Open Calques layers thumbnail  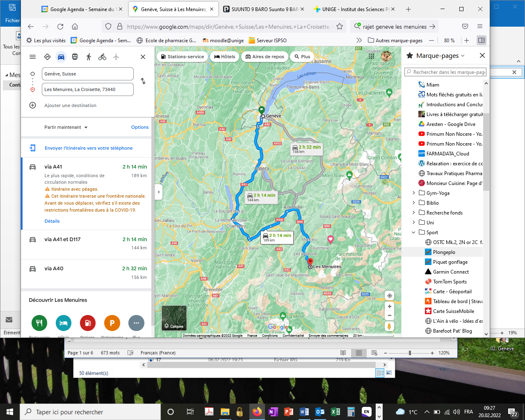click(x=174, y=318)
